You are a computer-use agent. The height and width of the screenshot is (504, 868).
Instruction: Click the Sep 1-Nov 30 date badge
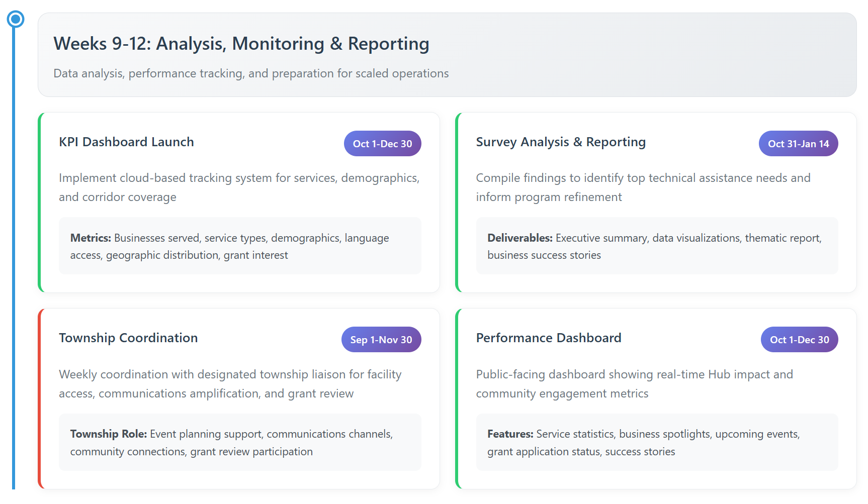(381, 340)
